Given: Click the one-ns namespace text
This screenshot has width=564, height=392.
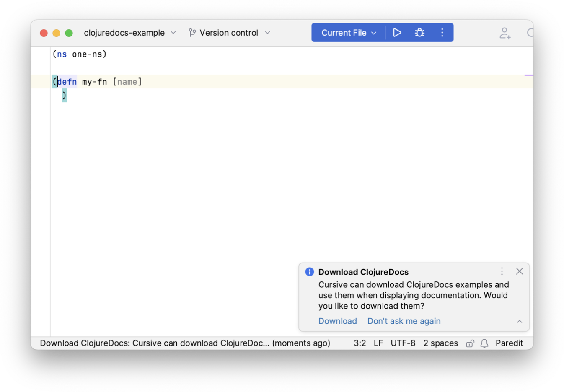Looking at the screenshot, I should coord(87,54).
